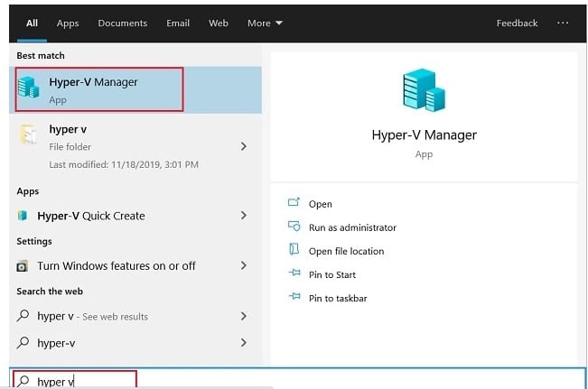Expand Hyper-V Quick Create options chevron
Image resolution: width=588 pixels, height=389 pixels.
(x=244, y=215)
